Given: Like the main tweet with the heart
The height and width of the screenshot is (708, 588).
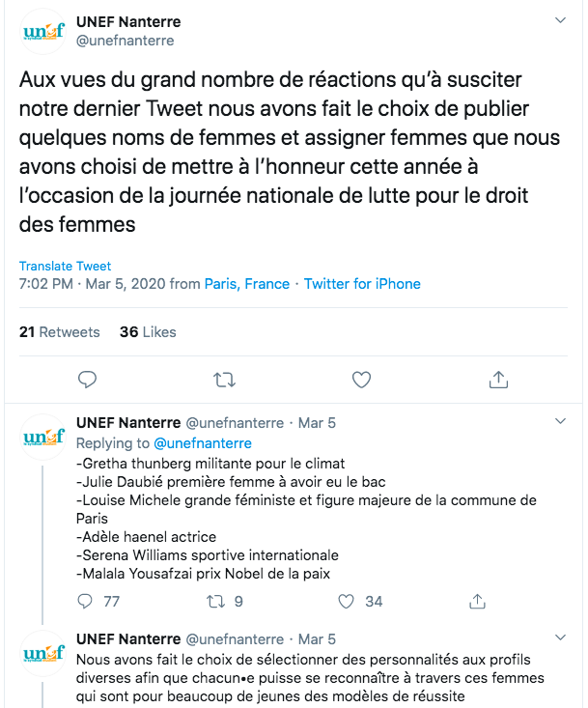Looking at the screenshot, I should 361,379.
